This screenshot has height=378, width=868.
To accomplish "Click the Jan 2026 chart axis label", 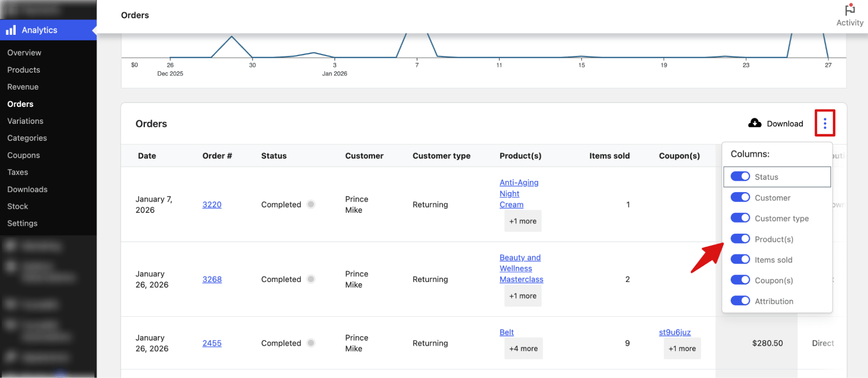I will pyautogui.click(x=334, y=73).
